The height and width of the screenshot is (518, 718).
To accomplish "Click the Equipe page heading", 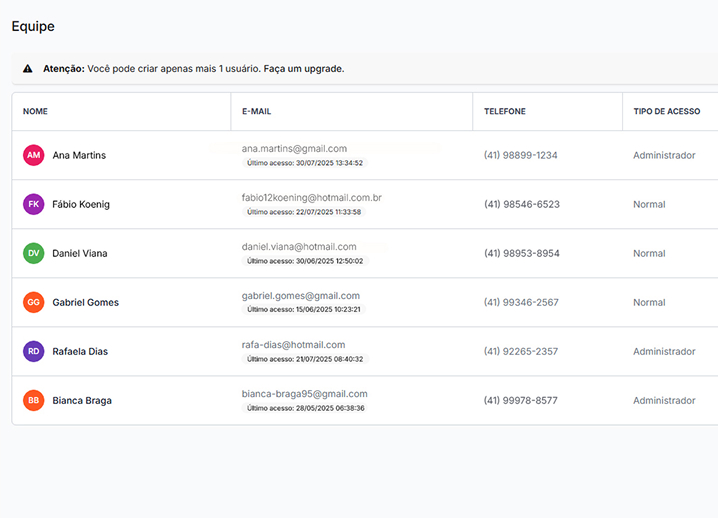I will click(x=33, y=27).
